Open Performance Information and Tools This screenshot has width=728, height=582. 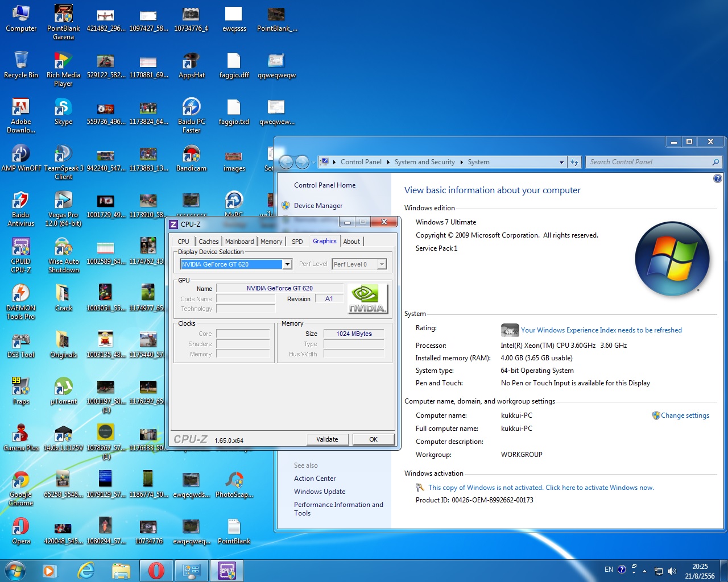point(338,509)
